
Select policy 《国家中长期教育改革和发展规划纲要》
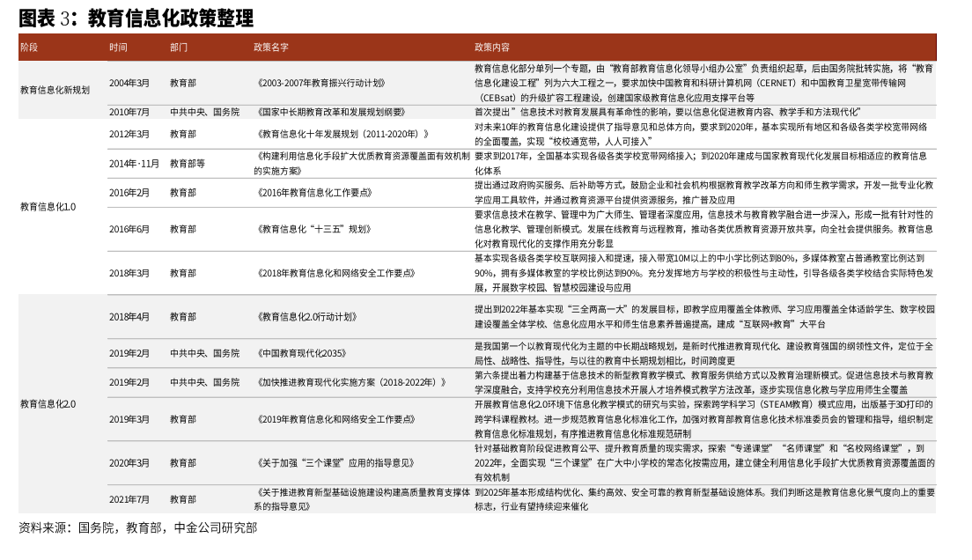tap(330, 112)
